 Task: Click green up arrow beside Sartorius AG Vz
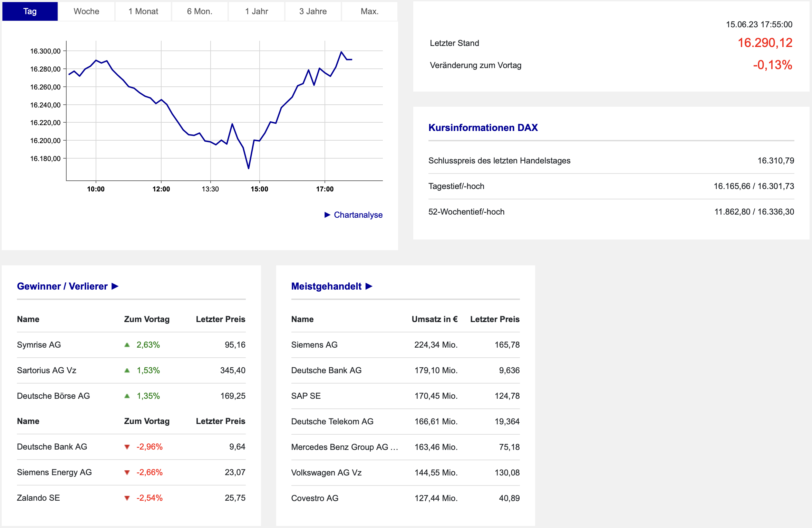click(x=127, y=370)
